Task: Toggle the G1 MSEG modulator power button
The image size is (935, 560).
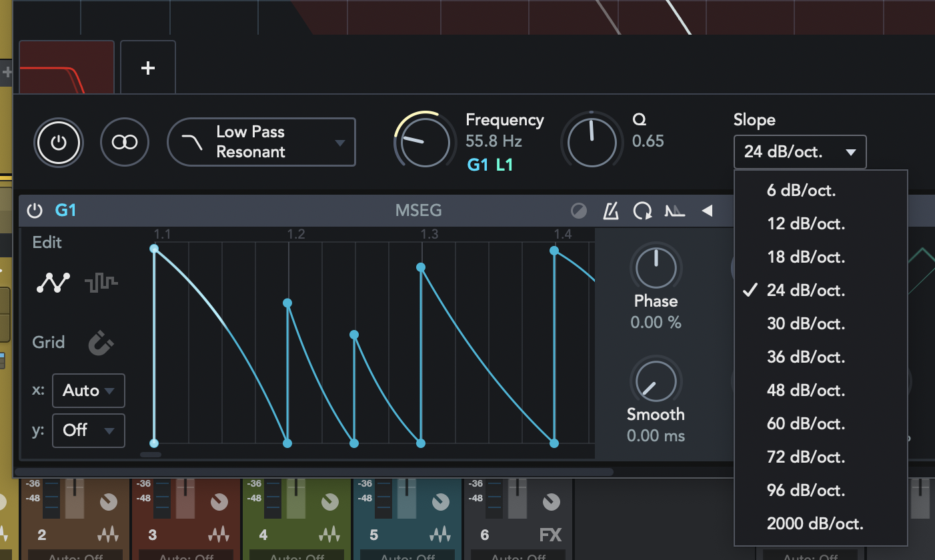Action: pyautogui.click(x=34, y=211)
